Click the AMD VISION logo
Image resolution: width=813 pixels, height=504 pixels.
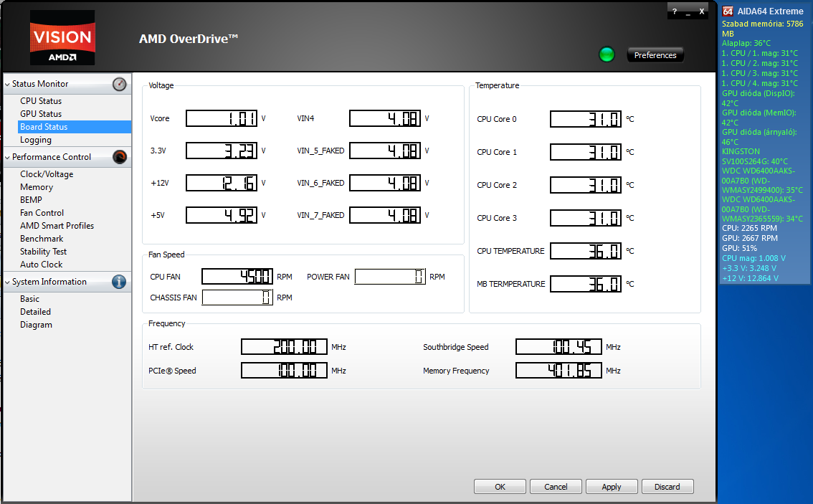coord(62,37)
